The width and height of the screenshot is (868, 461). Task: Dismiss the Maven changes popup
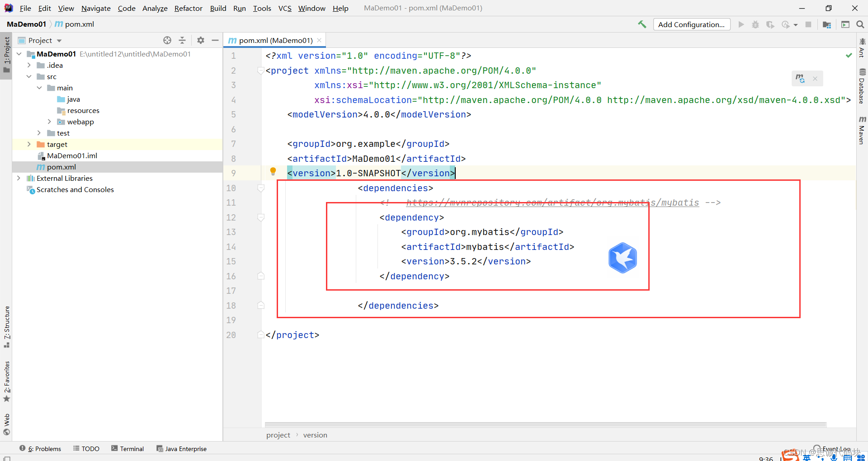815,79
